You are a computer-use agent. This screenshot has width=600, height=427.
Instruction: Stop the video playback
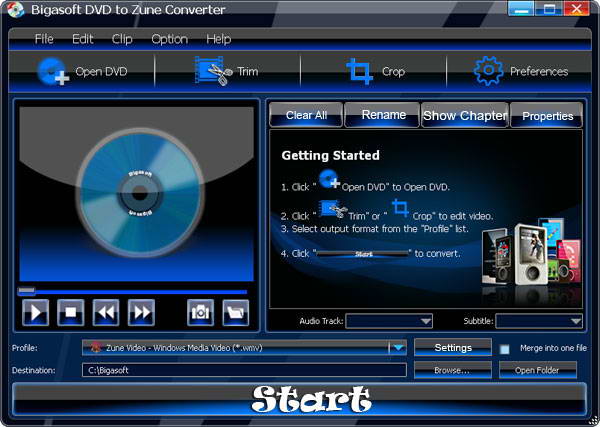[71, 313]
